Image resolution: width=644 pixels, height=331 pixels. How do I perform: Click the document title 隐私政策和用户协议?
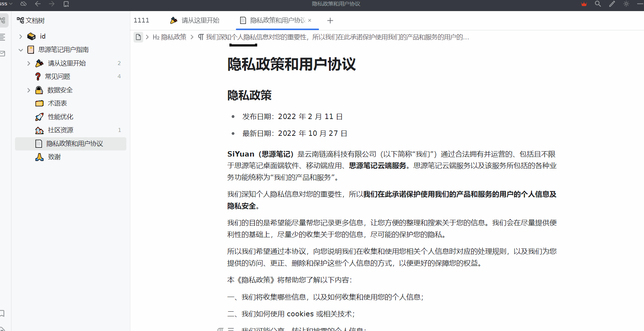pyautogui.click(x=291, y=64)
